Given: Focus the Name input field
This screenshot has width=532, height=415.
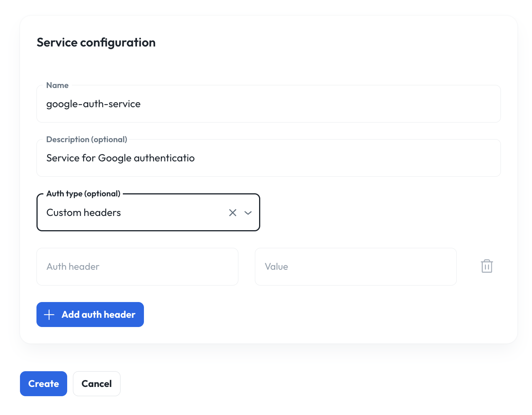Looking at the screenshot, I should (x=269, y=104).
